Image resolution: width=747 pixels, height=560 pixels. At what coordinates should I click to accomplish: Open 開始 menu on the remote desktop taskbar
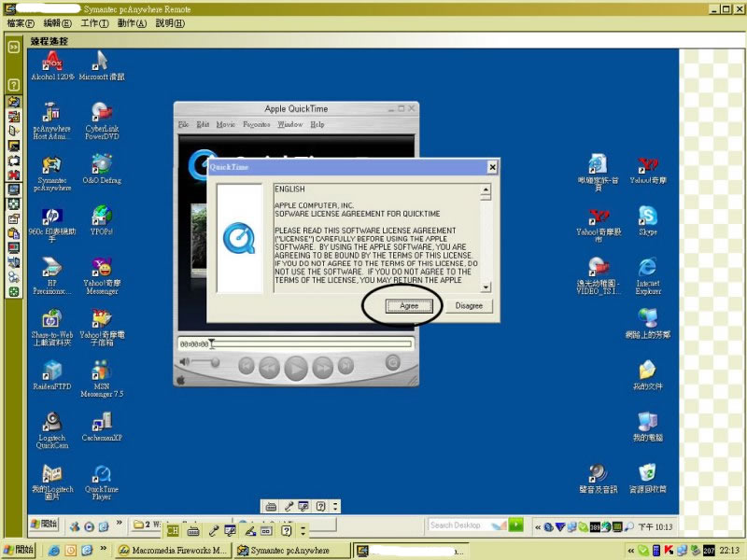tap(44, 525)
